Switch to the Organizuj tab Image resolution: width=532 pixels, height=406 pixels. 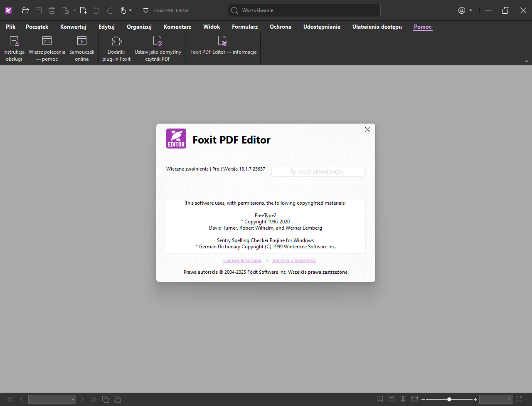tap(139, 27)
